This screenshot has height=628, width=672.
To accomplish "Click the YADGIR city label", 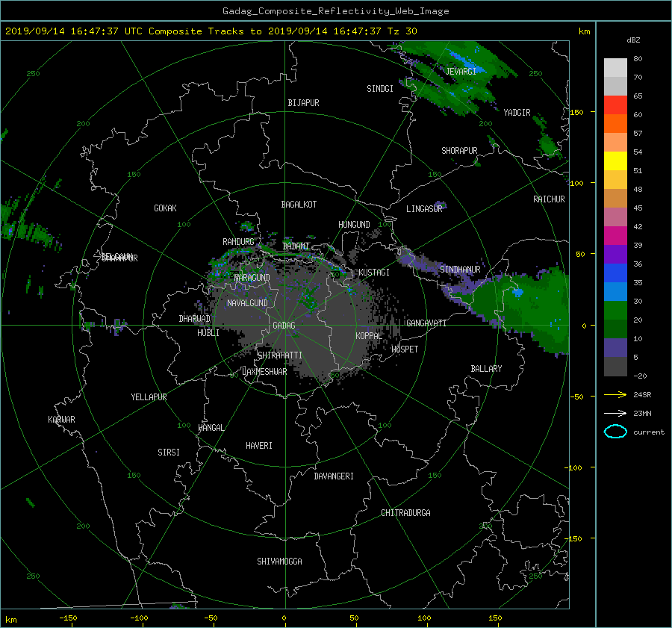I will (517, 113).
